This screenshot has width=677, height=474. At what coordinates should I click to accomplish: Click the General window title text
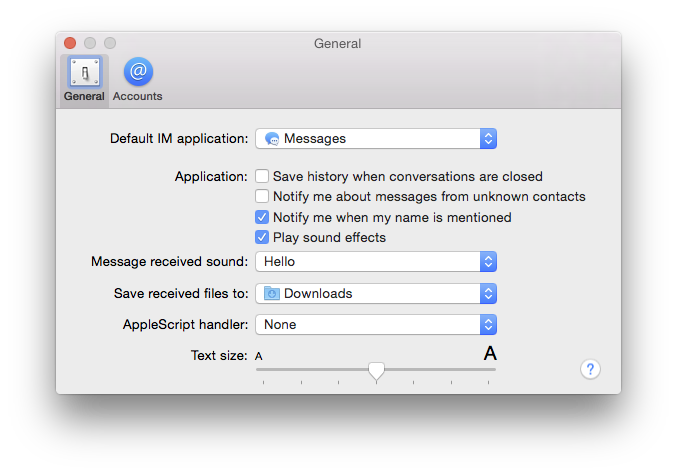click(338, 44)
